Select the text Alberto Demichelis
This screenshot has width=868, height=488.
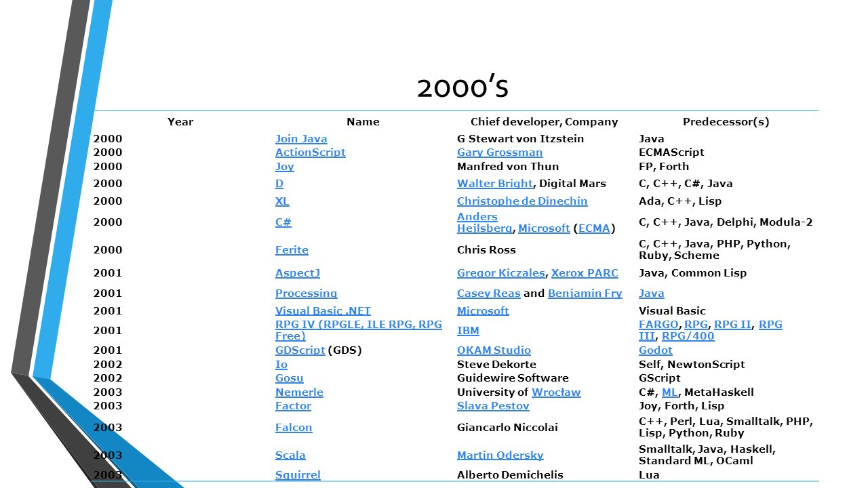click(510, 475)
